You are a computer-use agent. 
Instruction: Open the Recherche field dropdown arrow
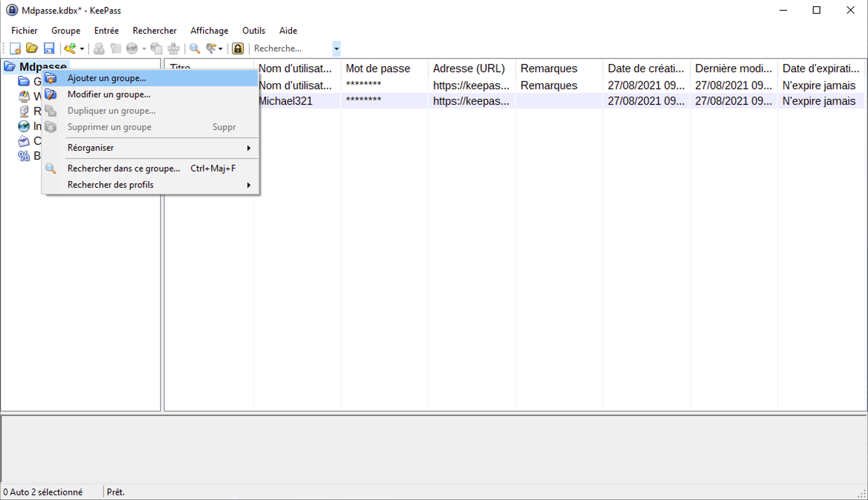[x=336, y=49]
